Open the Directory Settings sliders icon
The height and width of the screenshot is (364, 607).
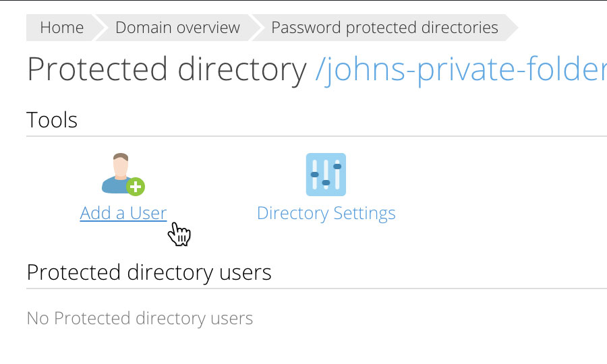(x=326, y=175)
